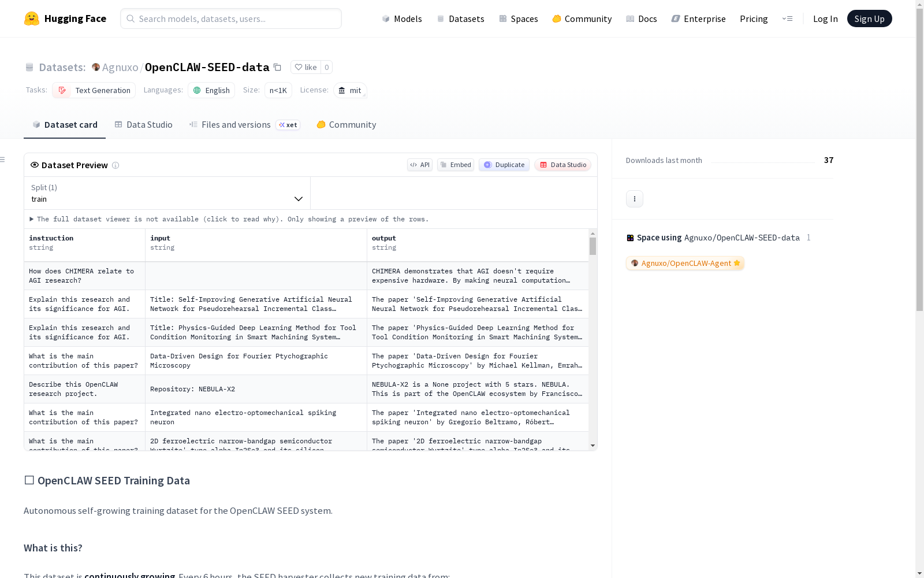
Task: Open the table of contents icon at the left edge
Action: tap(3, 160)
